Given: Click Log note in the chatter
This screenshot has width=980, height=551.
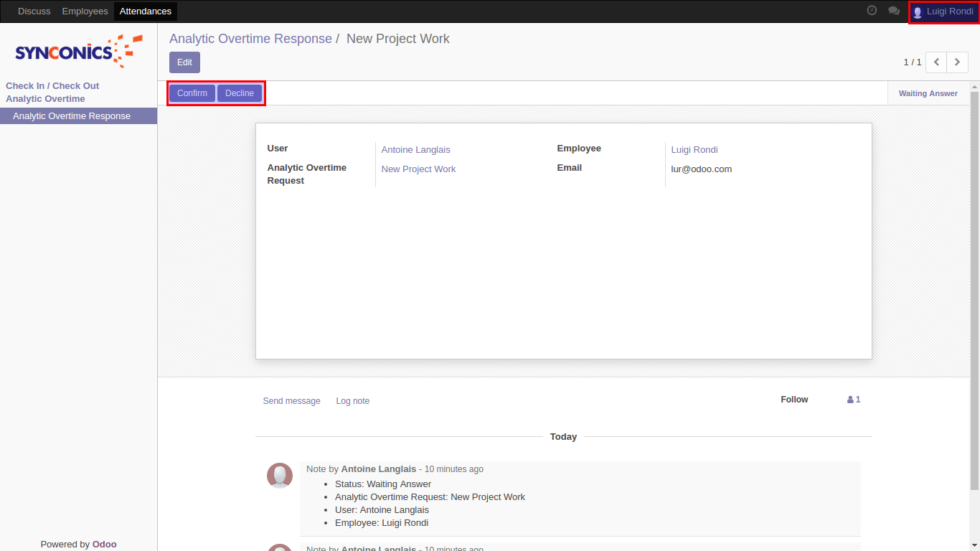Looking at the screenshot, I should pyautogui.click(x=352, y=401).
